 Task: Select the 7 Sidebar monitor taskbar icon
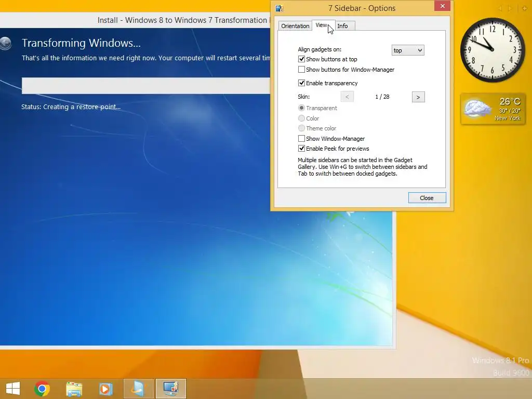[170, 389]
